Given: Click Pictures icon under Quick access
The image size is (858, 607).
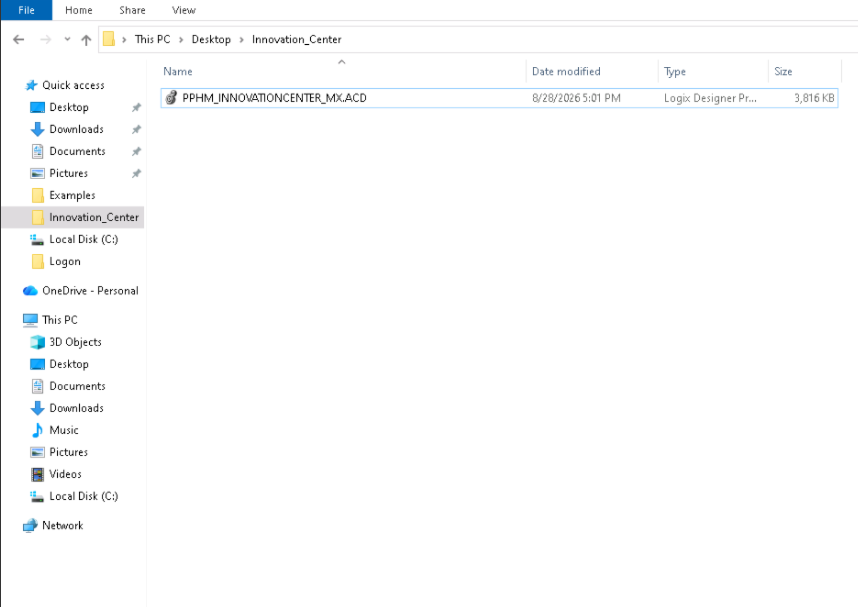Looking at the screenshot, I should [x=37, y=174].
